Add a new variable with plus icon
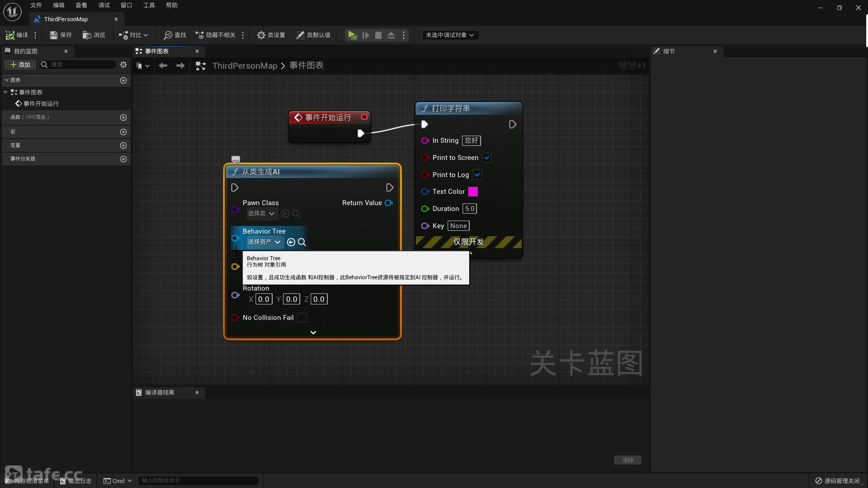The height and width of the screenshot is (488, 868). click(123, 145)
